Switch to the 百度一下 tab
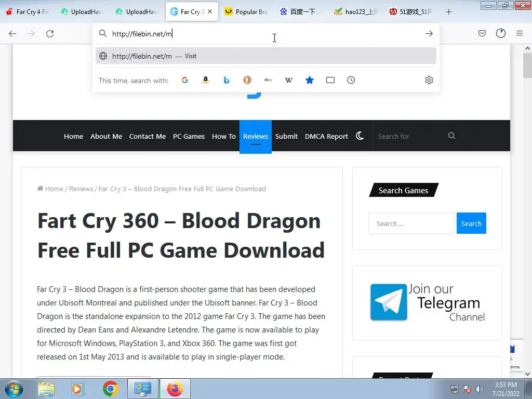532x399 pixels. pos(301,12)
